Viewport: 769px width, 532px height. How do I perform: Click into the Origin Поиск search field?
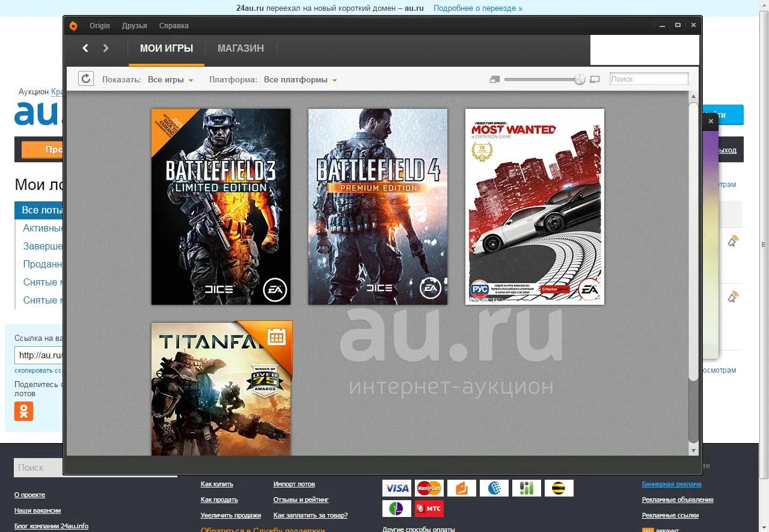click(649, 79)
